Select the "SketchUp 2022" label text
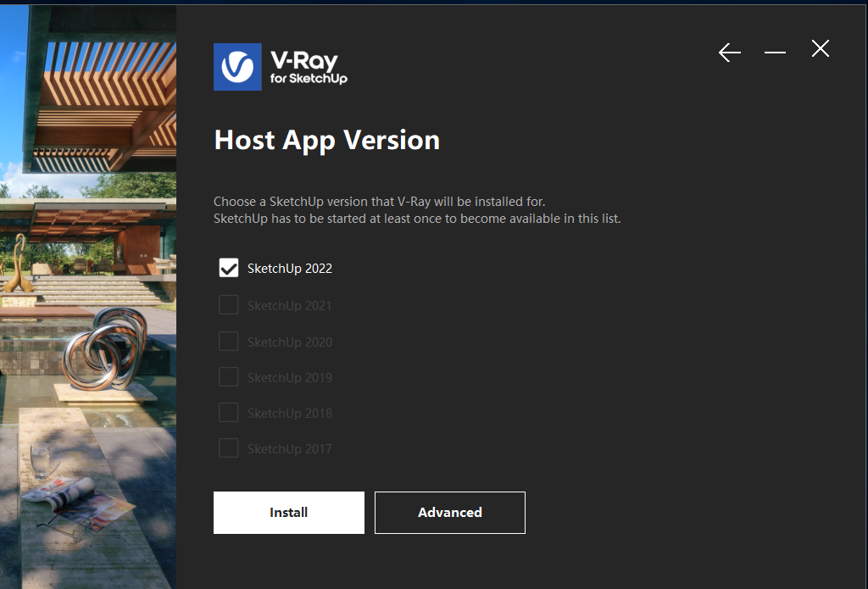 290,269
